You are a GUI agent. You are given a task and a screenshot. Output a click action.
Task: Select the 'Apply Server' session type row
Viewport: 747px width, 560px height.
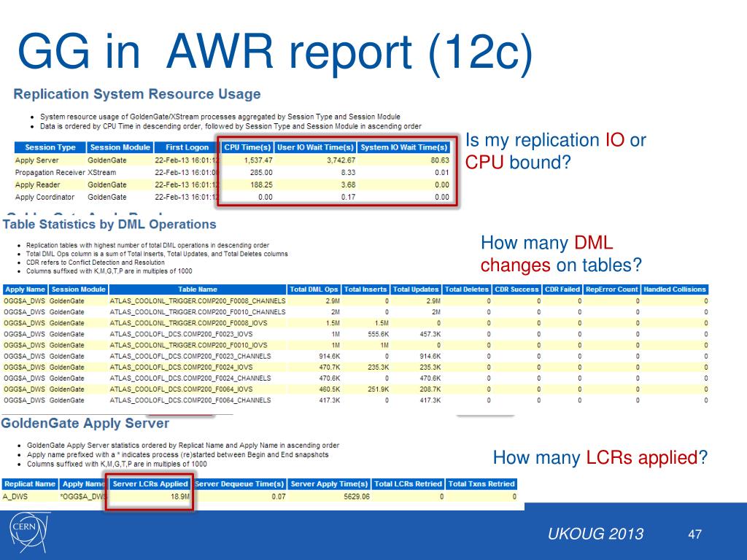click(x=232, y=160)
